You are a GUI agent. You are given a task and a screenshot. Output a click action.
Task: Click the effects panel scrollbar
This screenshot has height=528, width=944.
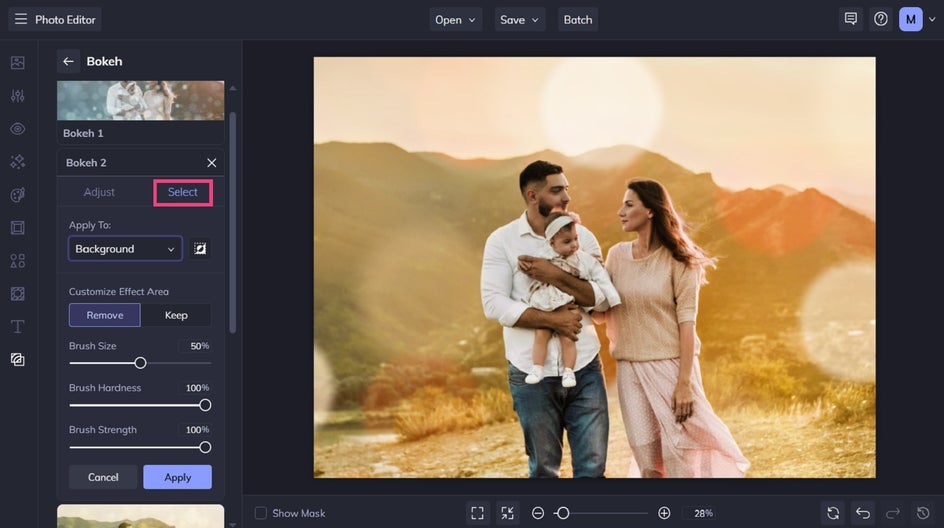tap(232, 223)
